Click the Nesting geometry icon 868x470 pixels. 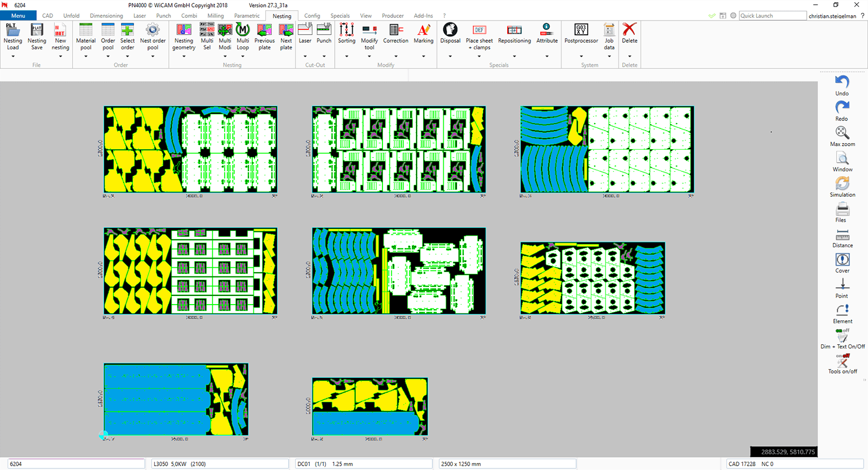[184, 30]
